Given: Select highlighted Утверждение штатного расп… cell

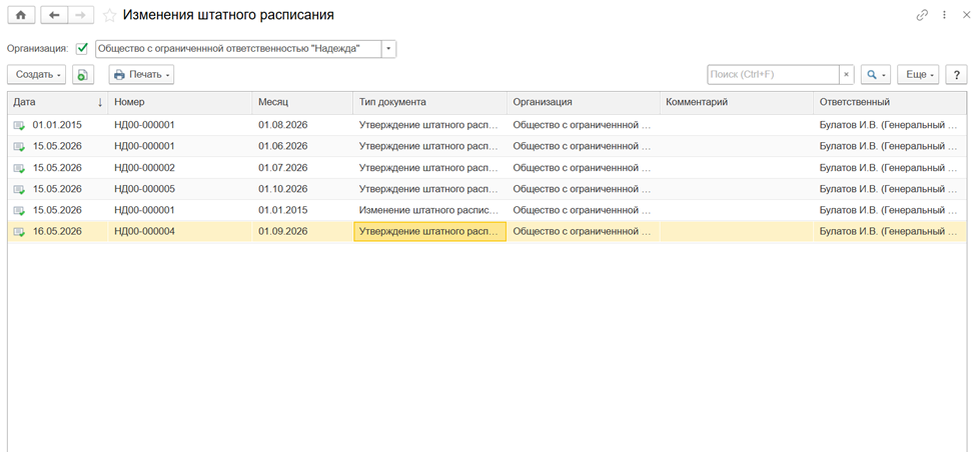Looking at the screenshot, I should pyautogui.click(x=430, y=232).
